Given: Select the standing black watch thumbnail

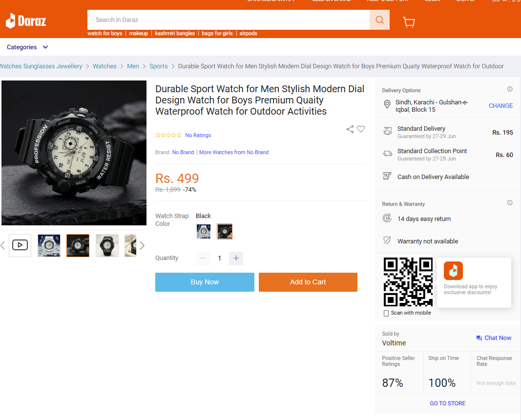Looking at the screenshot, I should coord(107,245).
